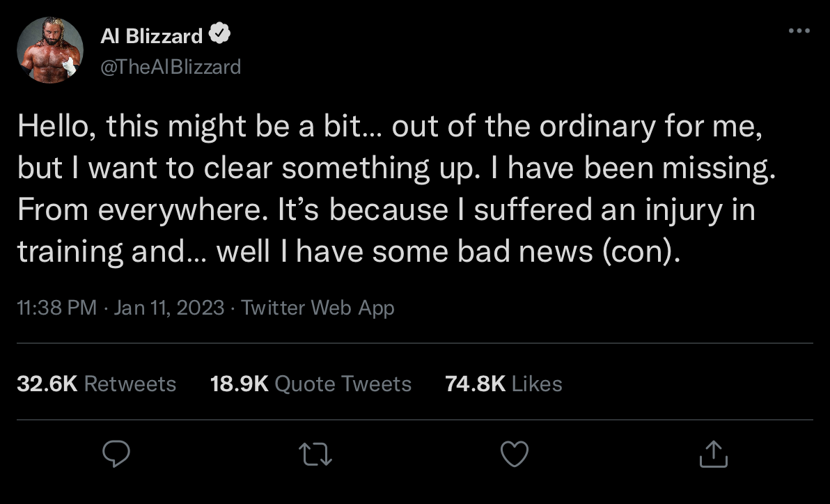Click the word "Likes" in stats row

pyautogui.click(x=537, y=384)
